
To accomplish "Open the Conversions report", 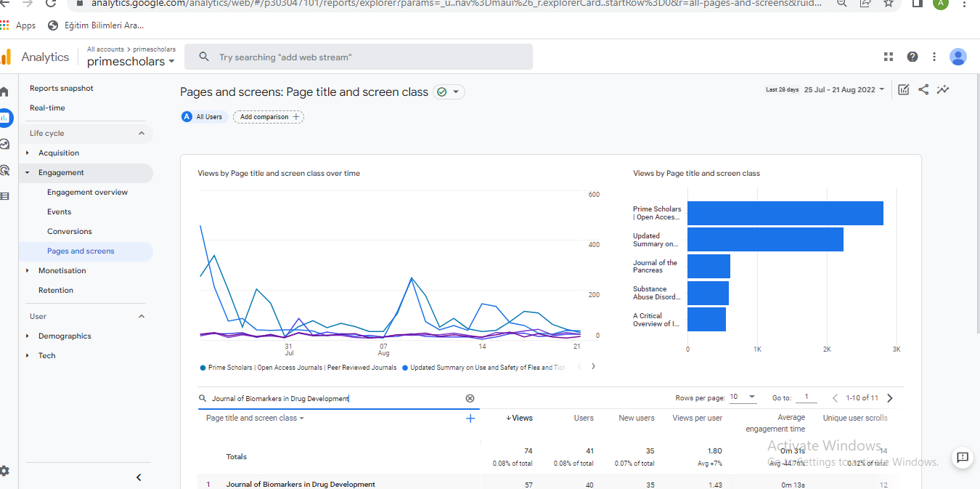I will (x=70, y=231).
